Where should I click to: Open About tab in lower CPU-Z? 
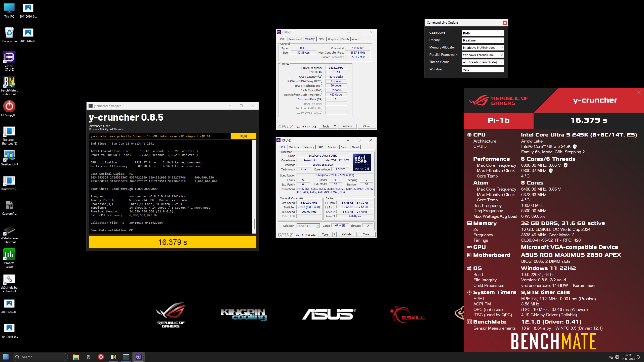tap(355, 147)
